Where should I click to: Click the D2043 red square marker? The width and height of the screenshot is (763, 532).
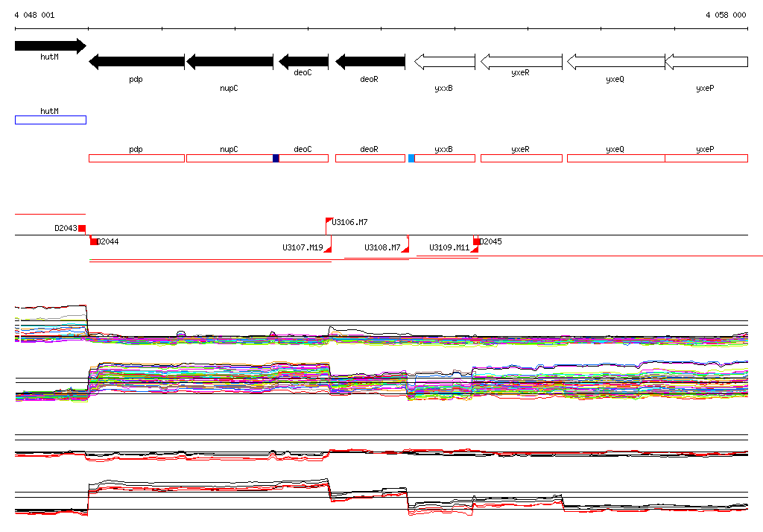click(82, 229)
